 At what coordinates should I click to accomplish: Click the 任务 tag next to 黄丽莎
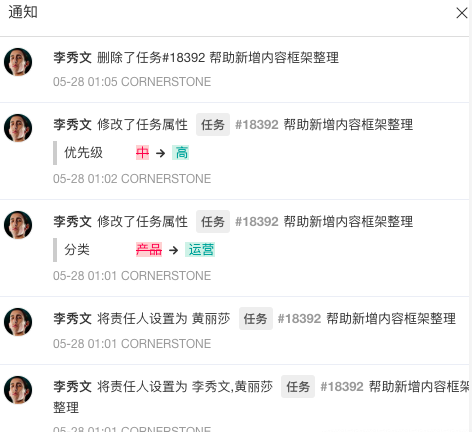[256, 319]
